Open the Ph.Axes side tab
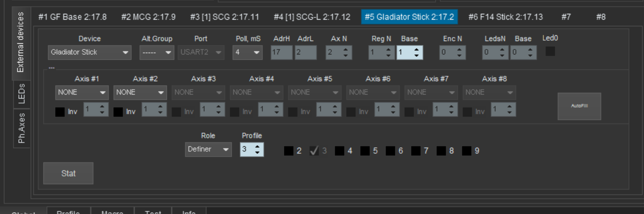Screen dimensions: 644x214 (x=22, y=128)
